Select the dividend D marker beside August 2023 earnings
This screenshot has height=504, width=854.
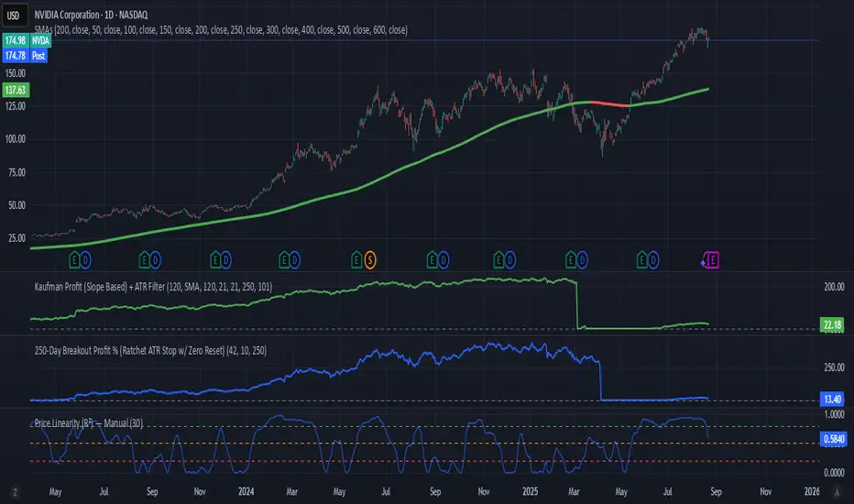click(x=155, y=260)
